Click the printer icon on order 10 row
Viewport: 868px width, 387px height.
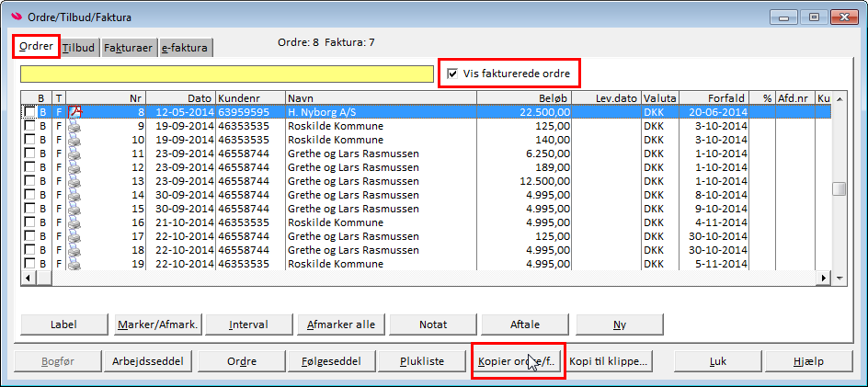pos(74,140)
